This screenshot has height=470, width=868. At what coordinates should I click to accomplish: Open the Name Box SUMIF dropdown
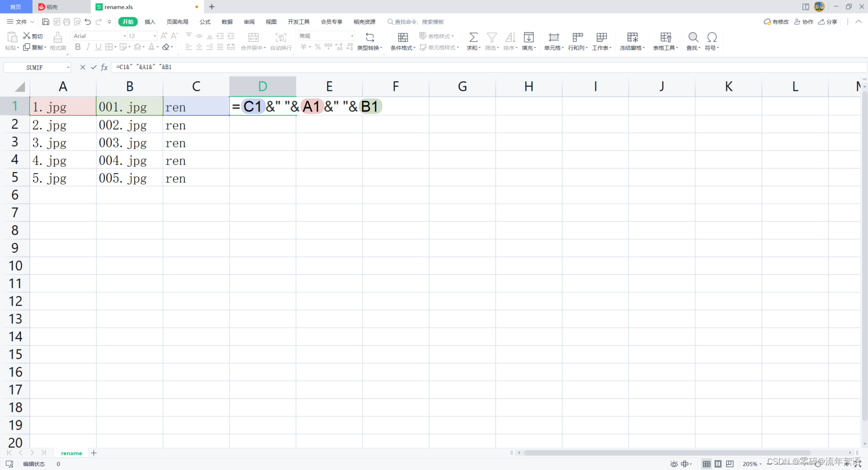[68, 67]
